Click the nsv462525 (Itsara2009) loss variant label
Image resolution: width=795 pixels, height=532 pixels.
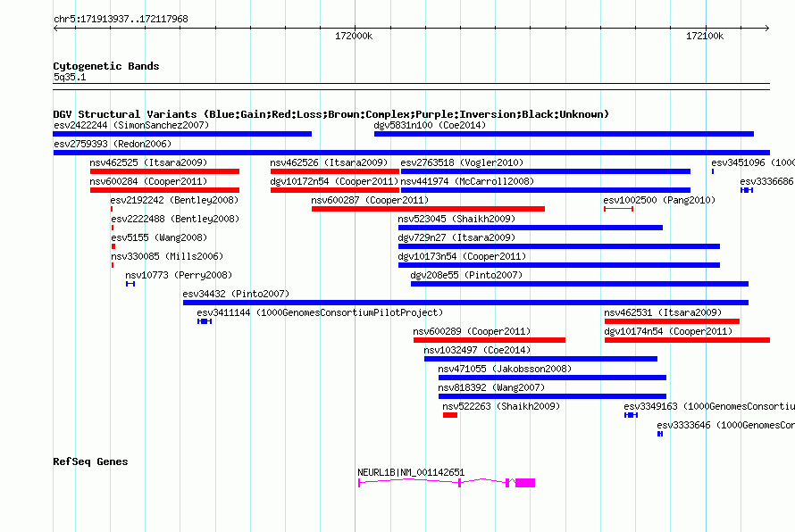tap(148, 162)
